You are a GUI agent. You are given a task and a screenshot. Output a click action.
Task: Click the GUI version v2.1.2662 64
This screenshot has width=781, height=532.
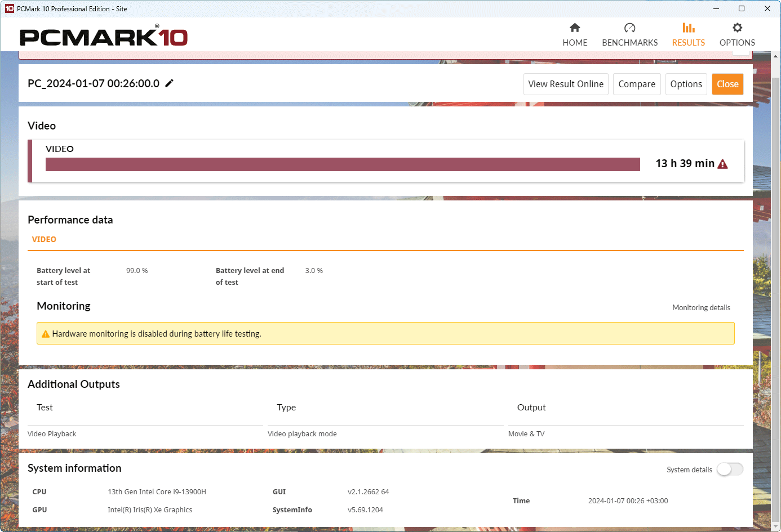(x=369, y=492)
